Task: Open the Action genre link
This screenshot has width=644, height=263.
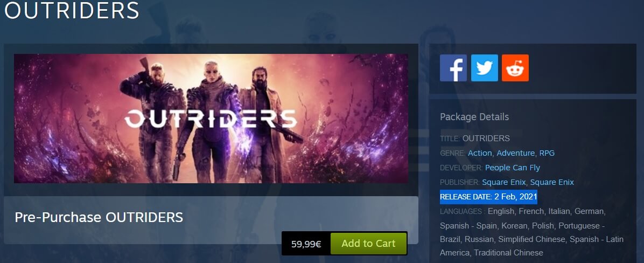Action: pos(480,153)
